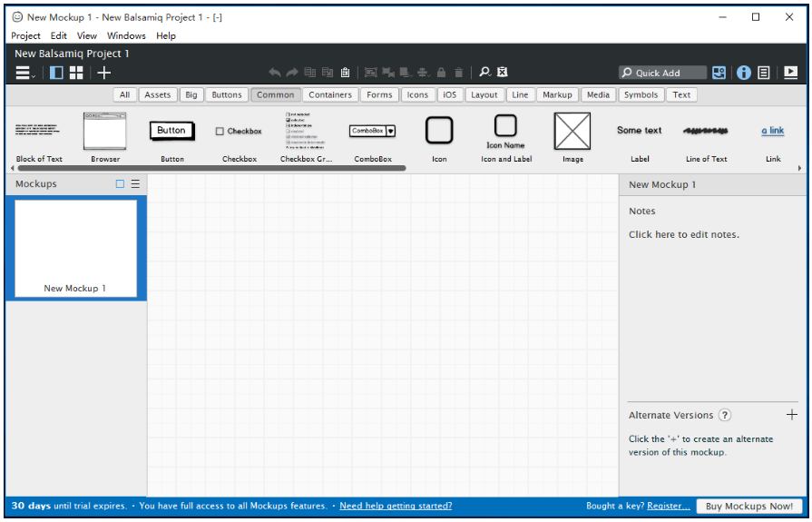Image resolution: width=812 pixels, height=522 pixels.
Task: Toggle the UI library panel icon
Action: (x=719, y=73)
